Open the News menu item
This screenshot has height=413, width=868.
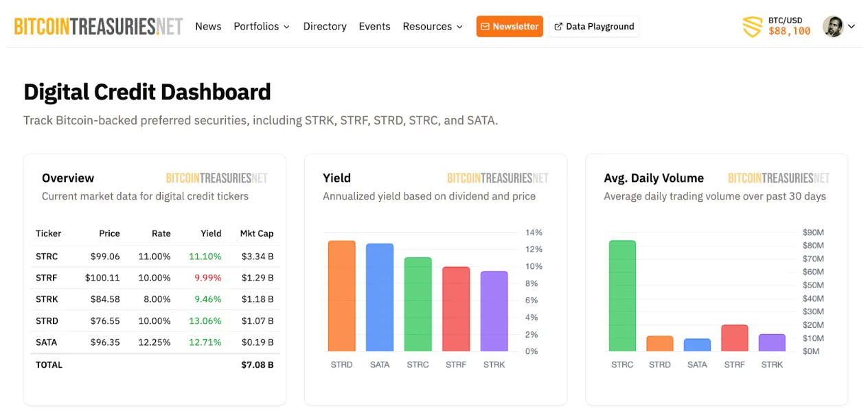point(208,26)
